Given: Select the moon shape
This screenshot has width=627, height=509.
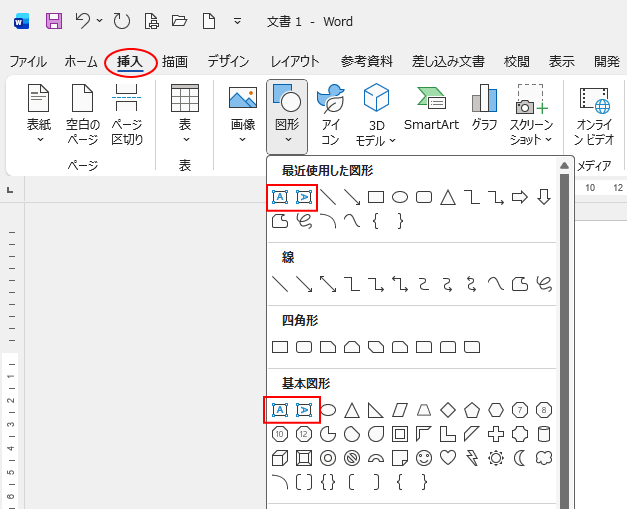Looking at the screenshot, I should (520, 458).
